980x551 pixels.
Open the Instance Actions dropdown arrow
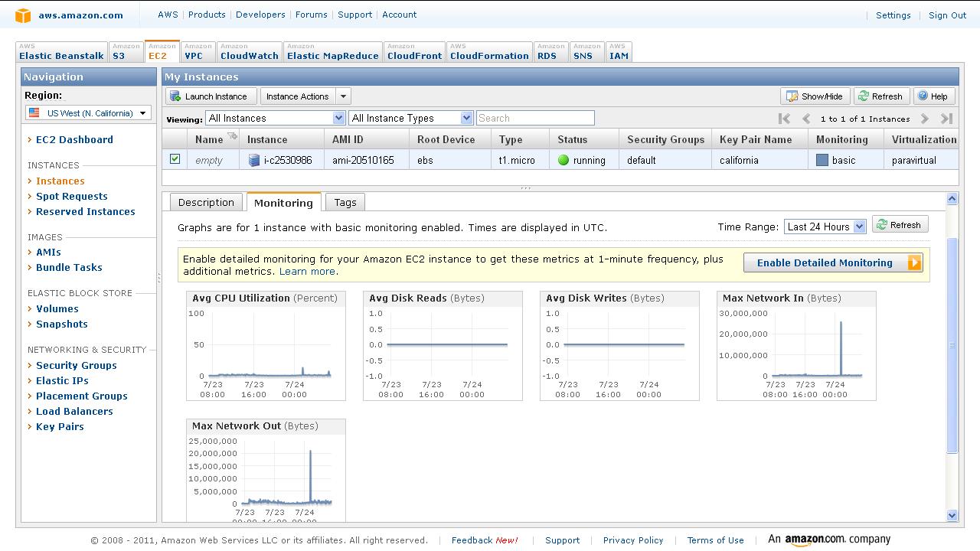(343, 96)
